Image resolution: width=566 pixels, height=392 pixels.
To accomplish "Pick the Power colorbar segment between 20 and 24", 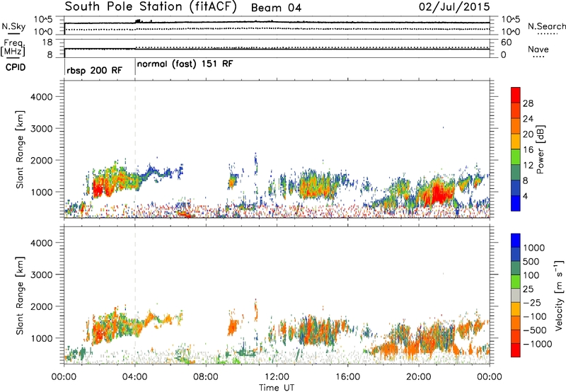I will (516, 126).
